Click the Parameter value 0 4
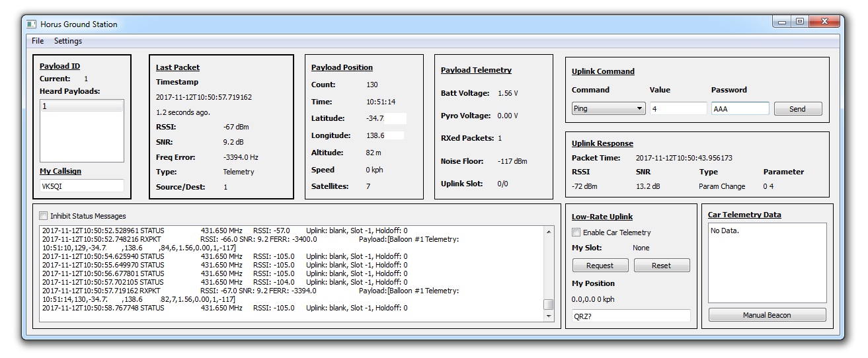Viewport: 868px width, 358px height. click(768, 186)
